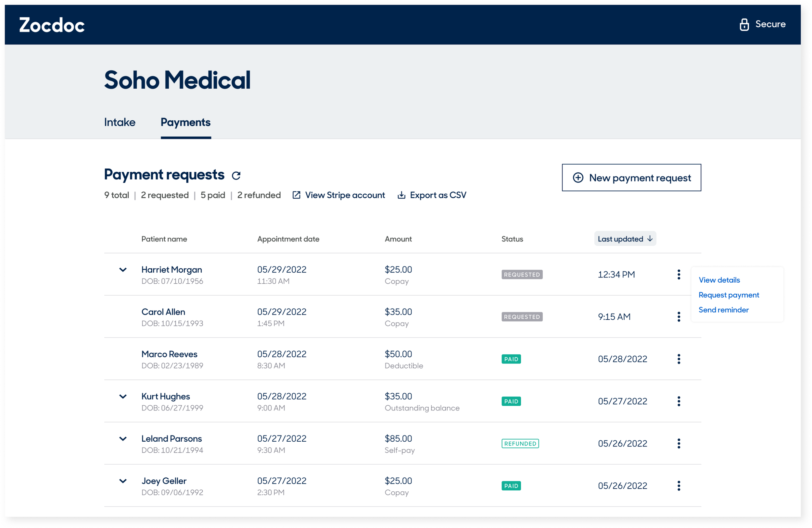The image size is (812, 528).
Task: Choose View details from the context menu
Action: click(x=719, y=280)
